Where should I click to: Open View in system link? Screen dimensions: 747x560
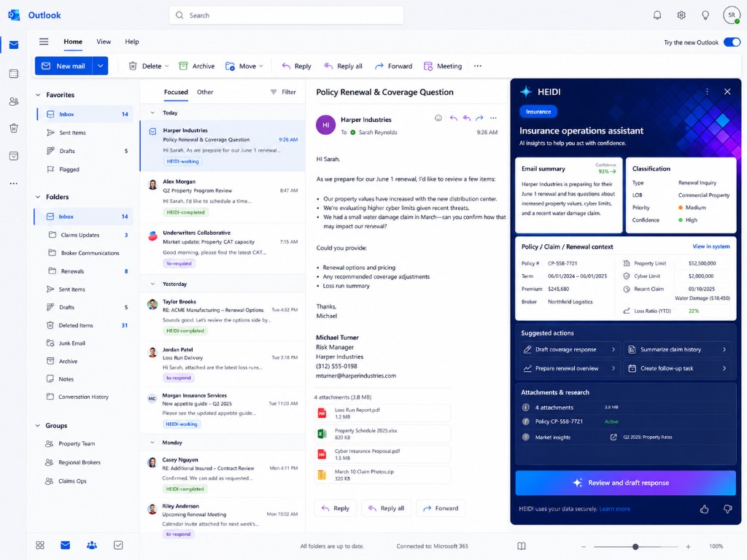point(711,246)
